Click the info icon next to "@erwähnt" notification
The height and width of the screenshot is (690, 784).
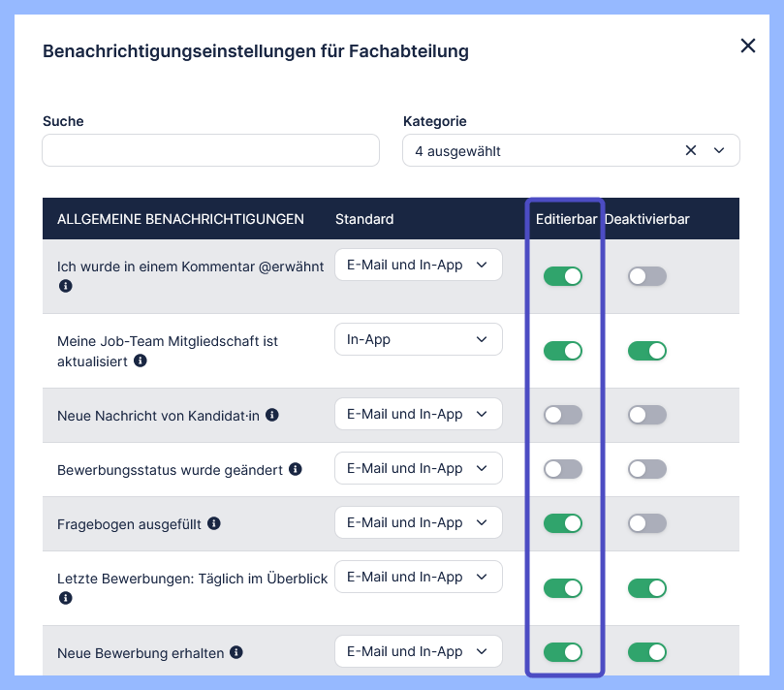click(65, 285)
